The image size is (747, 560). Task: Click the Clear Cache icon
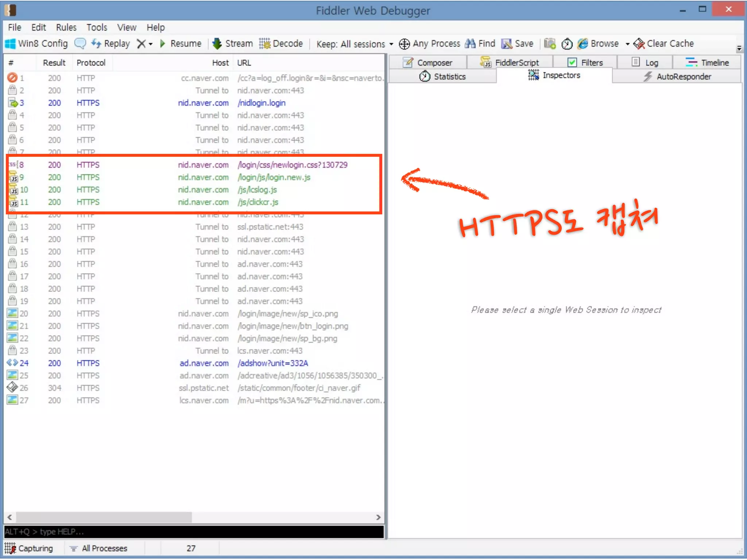click(x=639, y=43)
